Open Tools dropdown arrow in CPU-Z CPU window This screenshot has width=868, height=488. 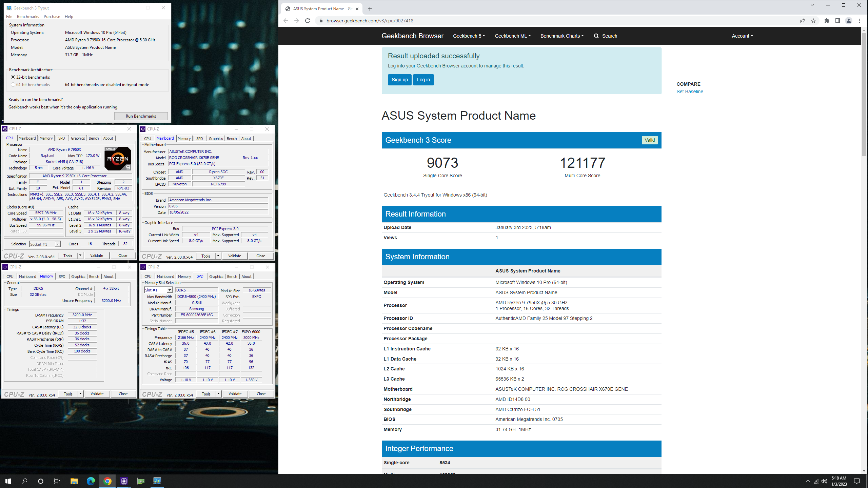(x=80, y=256)
